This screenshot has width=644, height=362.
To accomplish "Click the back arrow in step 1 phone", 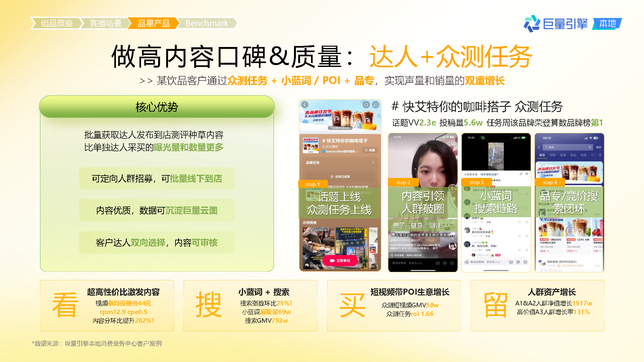I will pyautogui.click(x=305, y=105).
